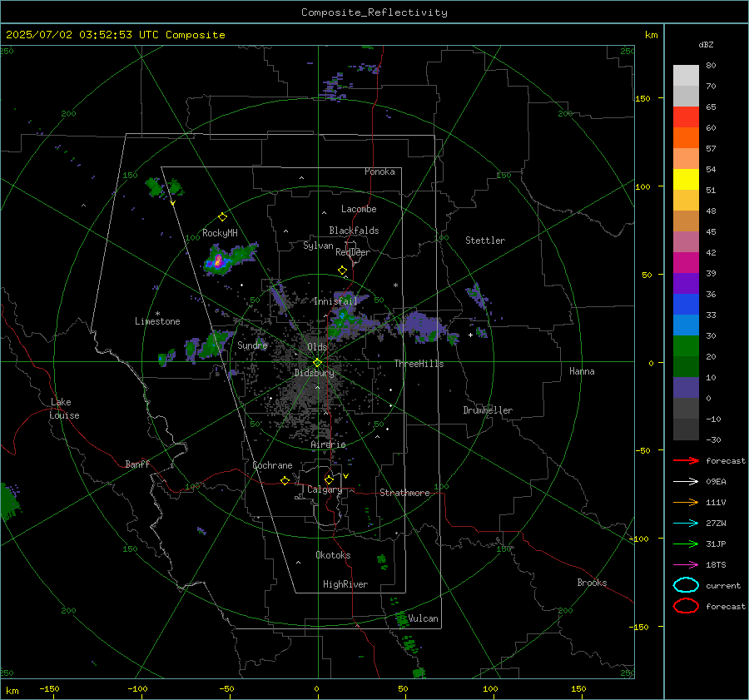Click the Vulcan city label
Image resolution: width=749 pixels, height=700 pixels.
(423, 618)
